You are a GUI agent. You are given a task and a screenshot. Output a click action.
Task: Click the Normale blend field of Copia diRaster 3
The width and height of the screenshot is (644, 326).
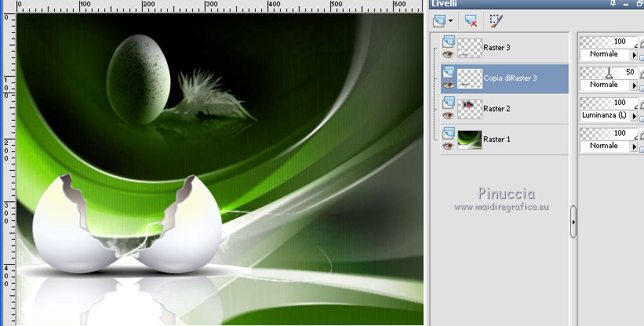605,85
